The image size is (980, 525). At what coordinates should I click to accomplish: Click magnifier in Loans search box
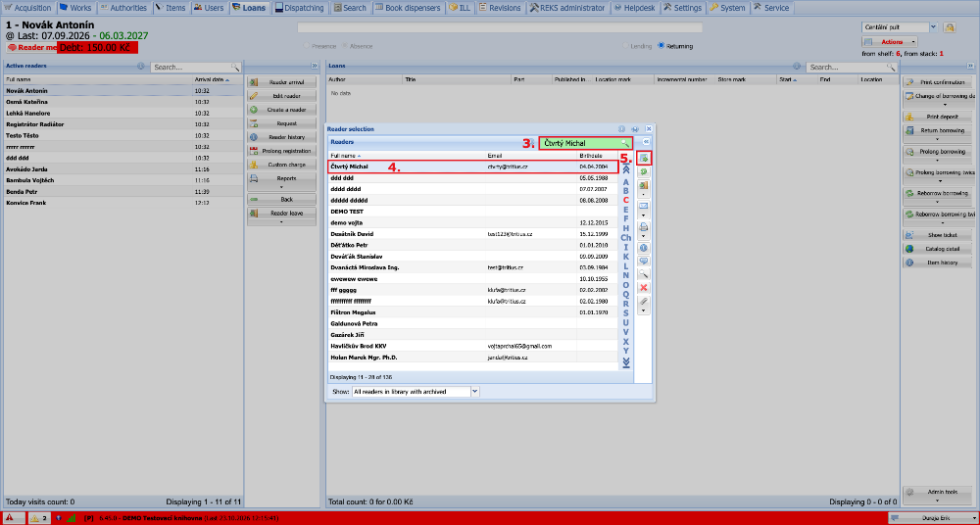(891, 67)
